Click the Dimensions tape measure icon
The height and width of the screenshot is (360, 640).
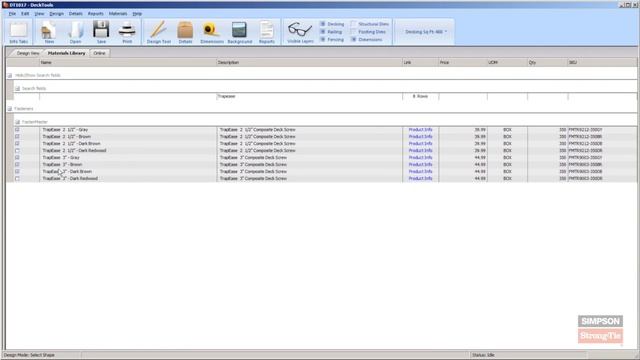212,32
